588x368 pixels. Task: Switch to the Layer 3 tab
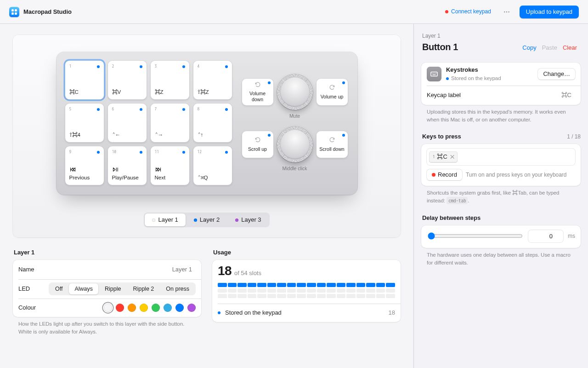pyautogui.click(x=248, y=220)
